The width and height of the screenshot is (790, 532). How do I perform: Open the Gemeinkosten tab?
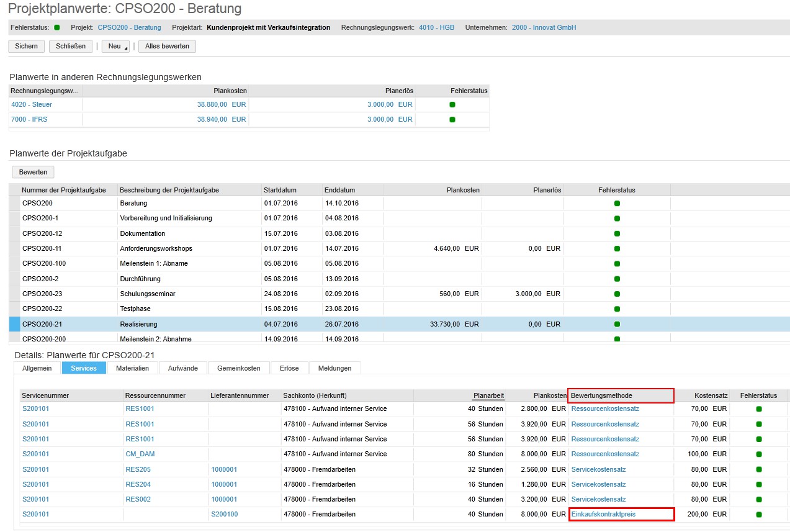click(238, 368)
